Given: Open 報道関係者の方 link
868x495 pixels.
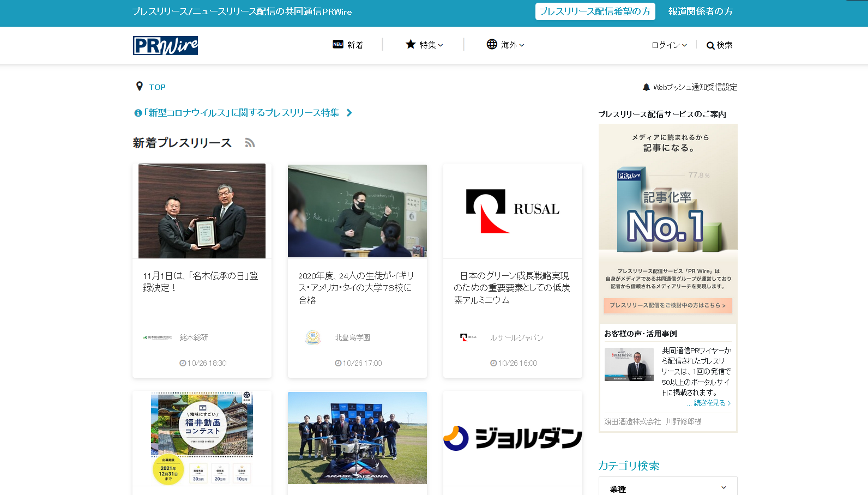Looking at the screenshot, I should coord(701,11).
